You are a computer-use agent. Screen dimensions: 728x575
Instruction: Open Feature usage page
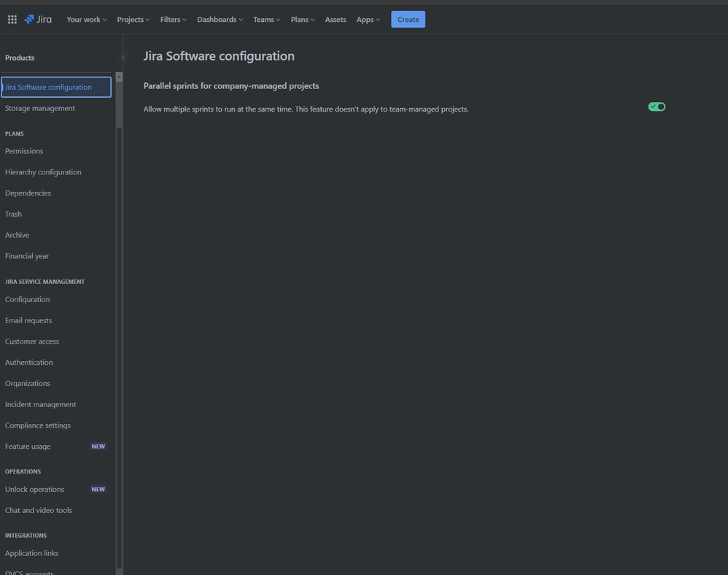28,447
